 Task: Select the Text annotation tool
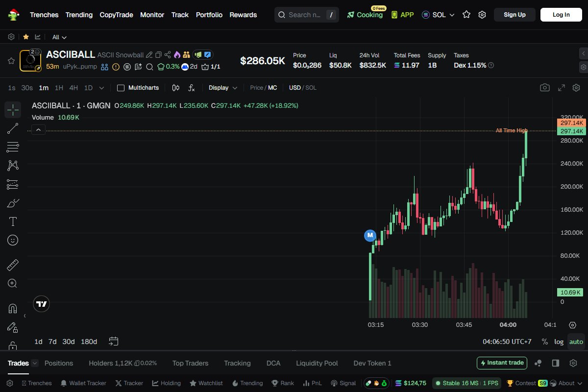pyautogui.click(x=13, y=221)
